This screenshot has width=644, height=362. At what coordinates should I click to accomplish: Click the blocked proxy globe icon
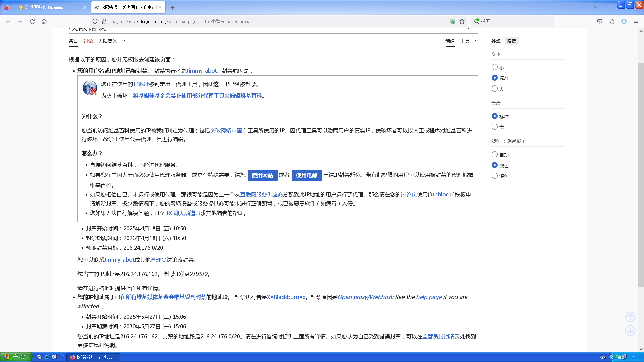[x=90, y=88]
